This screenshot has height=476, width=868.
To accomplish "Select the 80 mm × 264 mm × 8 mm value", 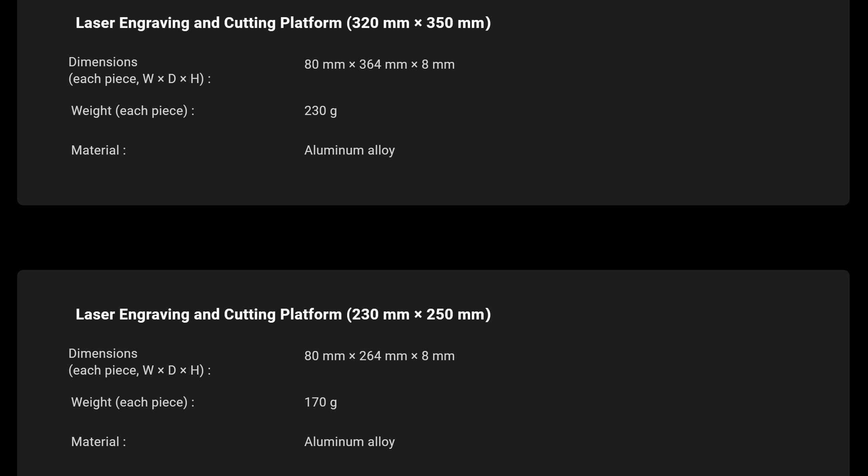I will coord(379,356).
